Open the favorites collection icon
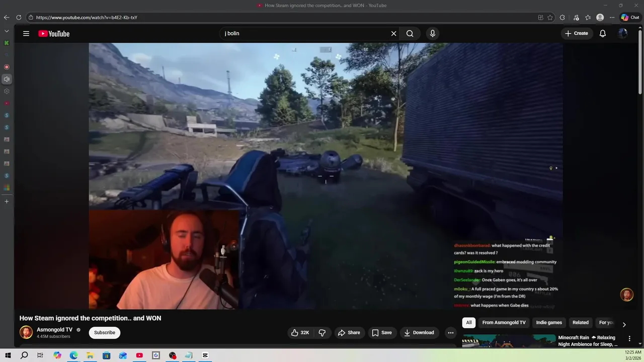This screenshot has height=362, width=644. [x=588, y=17]
